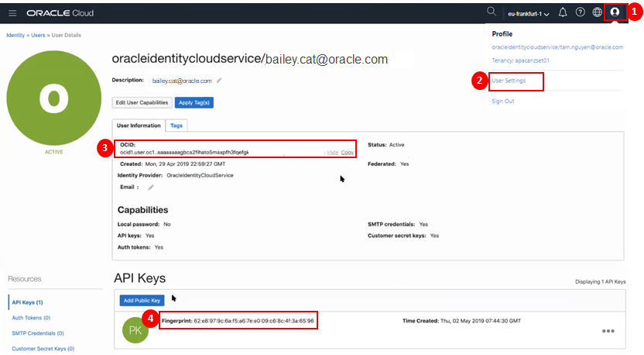This screenshot has width=644, height=355.
Task: Click the Edit User Capabilities button
Action: click(x=140, y=102)
